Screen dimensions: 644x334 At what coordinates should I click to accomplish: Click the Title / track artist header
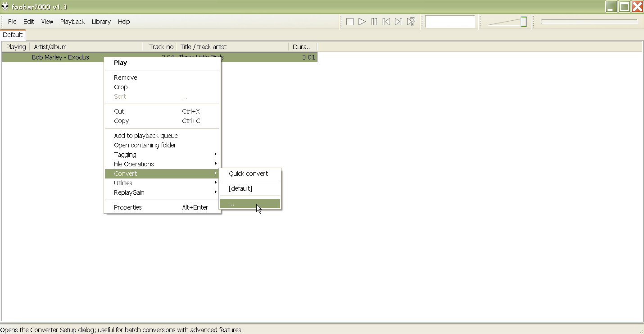point(232,47)
